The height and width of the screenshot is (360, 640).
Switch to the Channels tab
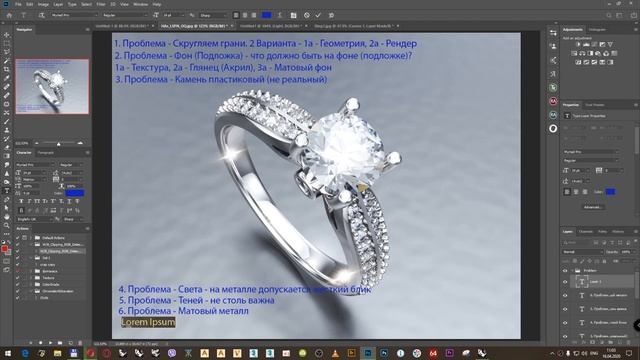pyautogui.click(x=585, y=231)
